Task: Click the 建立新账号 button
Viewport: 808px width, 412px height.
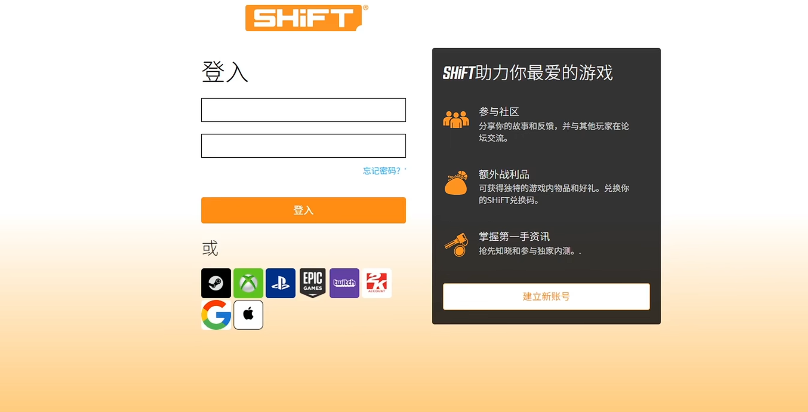Action: click(x=546, y=297)
